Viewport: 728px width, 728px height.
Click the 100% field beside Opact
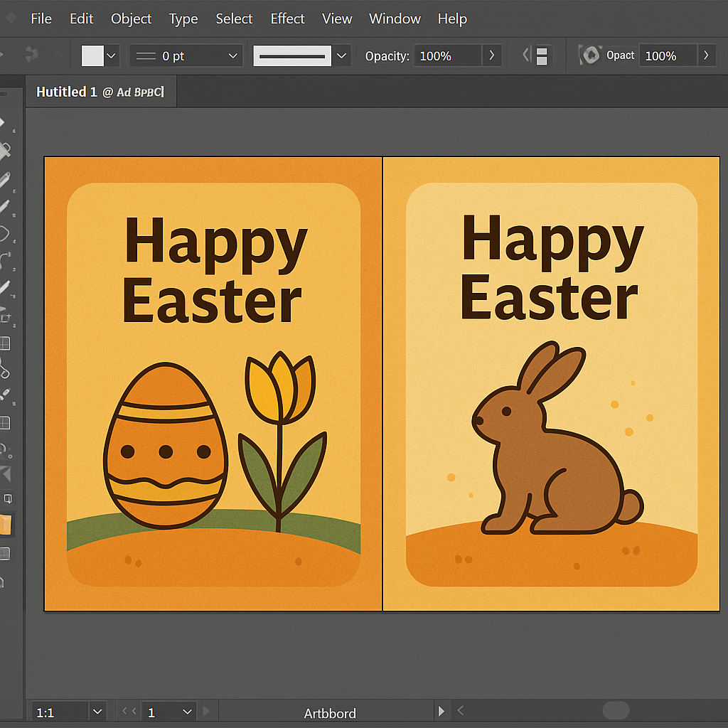(668, 55)
